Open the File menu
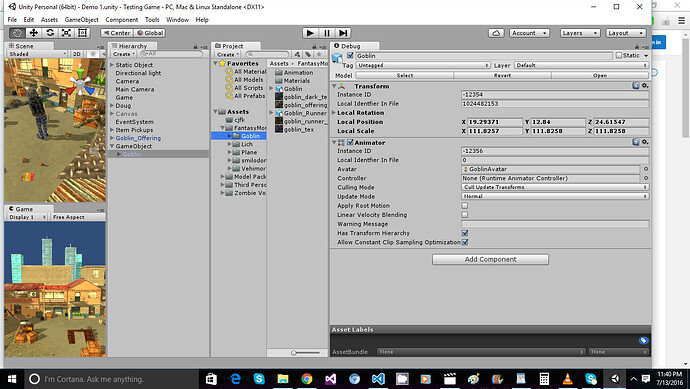This screenshot has width=690, height=389. [12, 20]
